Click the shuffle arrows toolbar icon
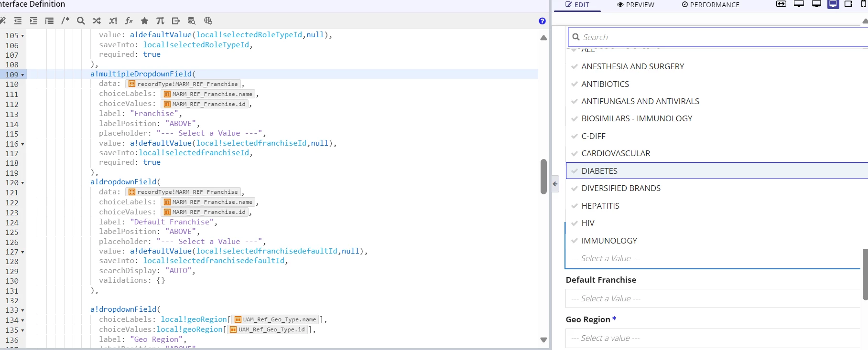This screenshot has height=350, width=868. [97, 21]
